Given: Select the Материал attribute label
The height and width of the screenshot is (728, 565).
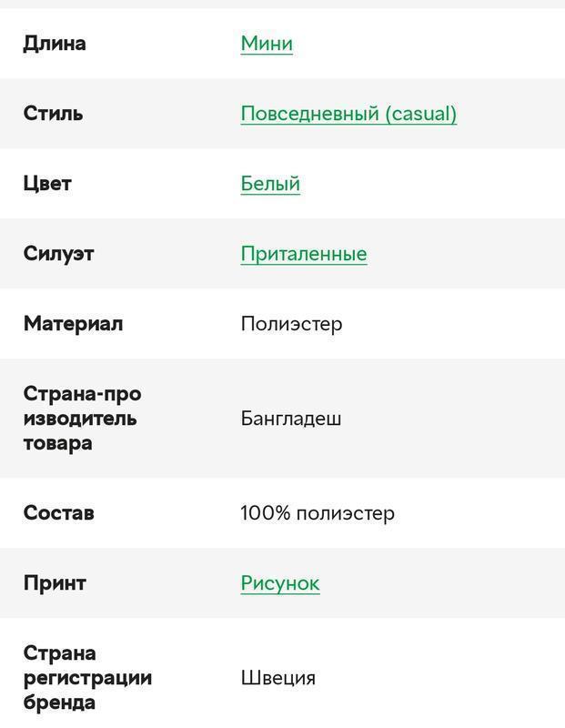Looking at the screenshot, I should 74,324.
